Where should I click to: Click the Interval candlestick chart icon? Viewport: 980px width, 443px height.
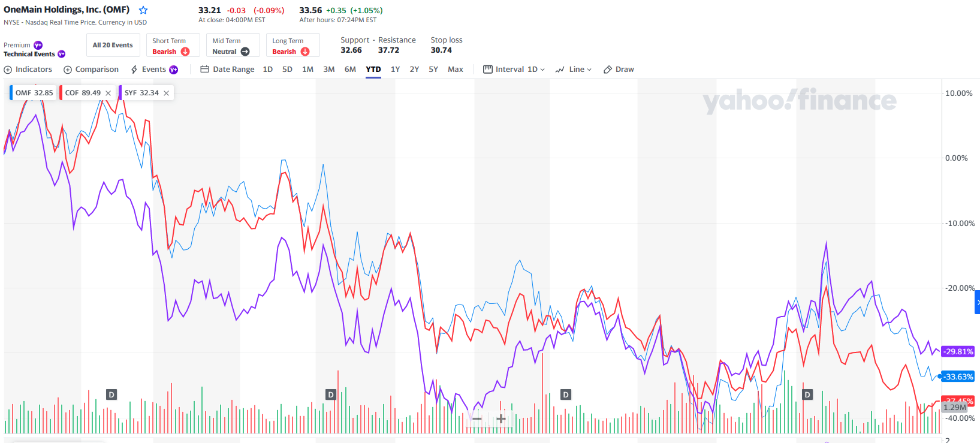488,70
